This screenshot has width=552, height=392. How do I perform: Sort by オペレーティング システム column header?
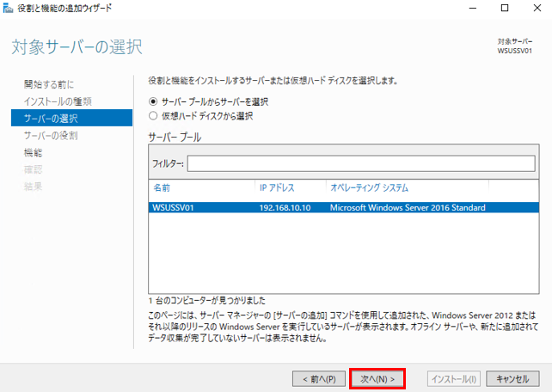(x=370, y=187)
